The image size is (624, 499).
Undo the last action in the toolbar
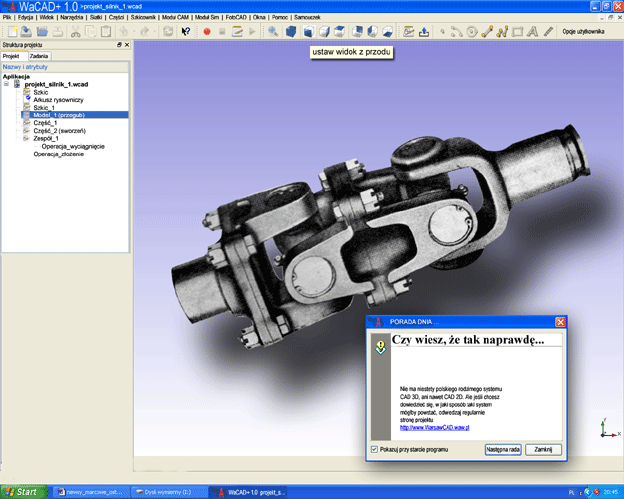(x=124, y=31)
